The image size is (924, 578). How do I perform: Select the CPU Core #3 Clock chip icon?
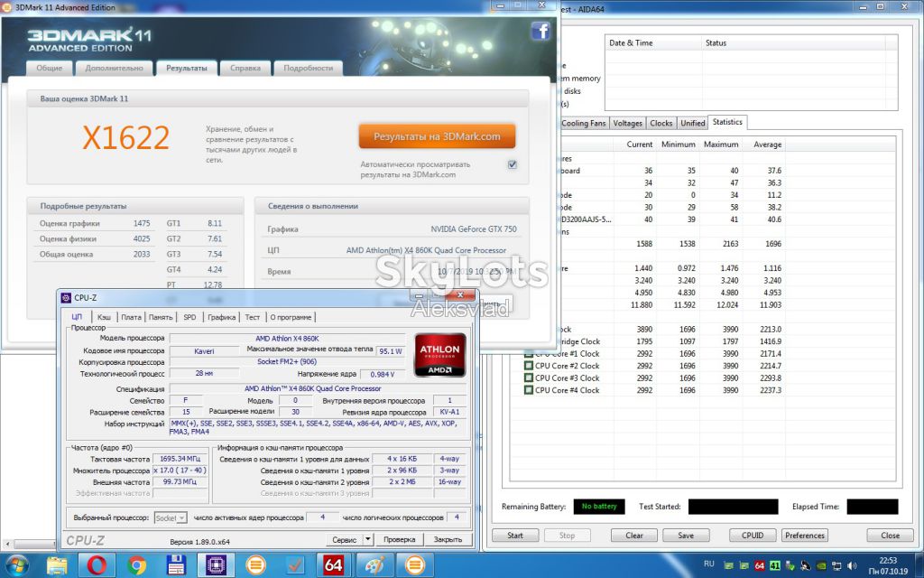pyautogui.click(x=529, y=378)
